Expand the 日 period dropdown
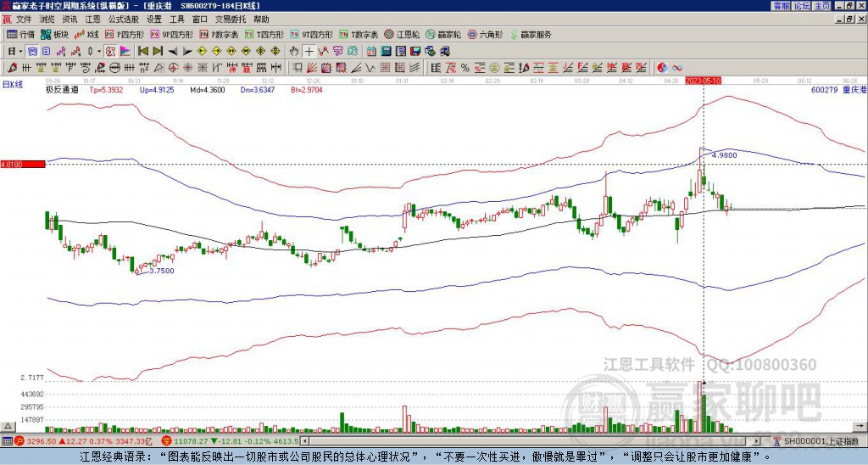Image resolution: width=868 pixels, height=465 pixels. 20,52
